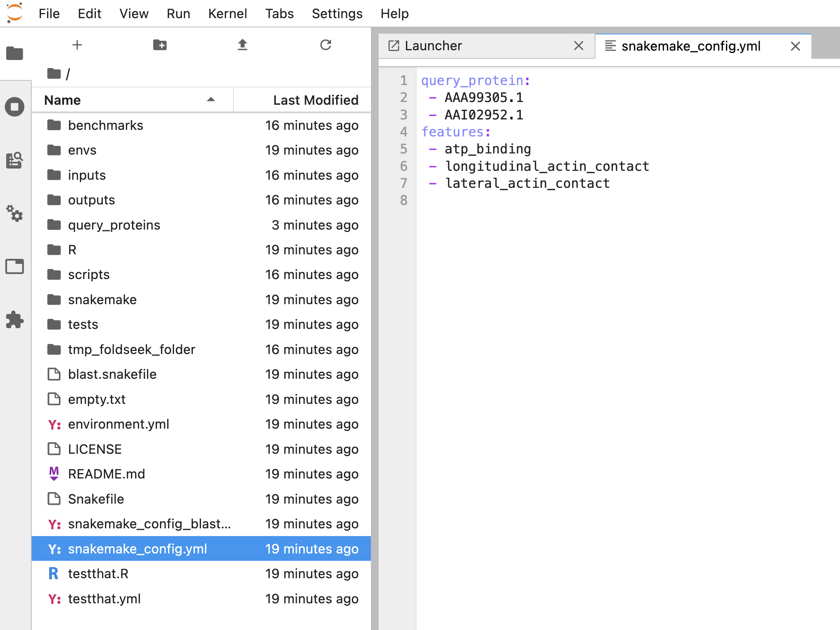The width and height of the screenshot is (840, 630).
Task: Click the New Launcher plus icon
Action: pos(77,45)
